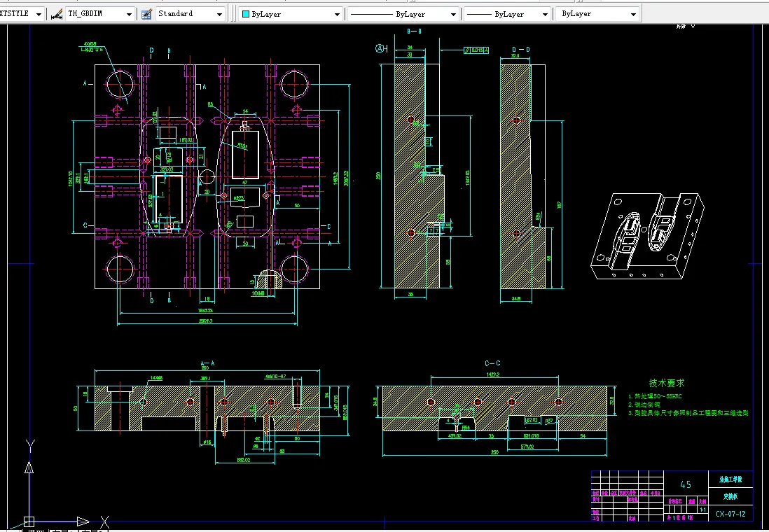The width and height of the screenshot is (769, 532).
Task: Select the 3D isometric view of the mold plate
Action: click(647, 237)
